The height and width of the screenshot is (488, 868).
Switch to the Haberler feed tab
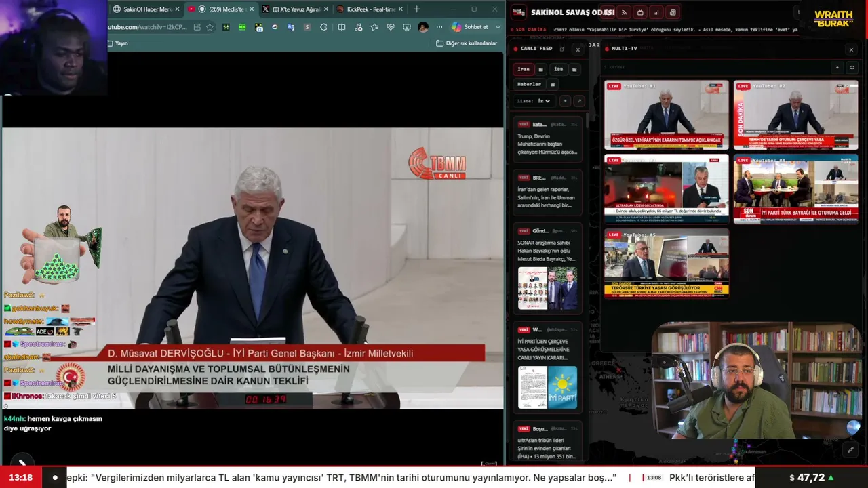tap(530, 85)
